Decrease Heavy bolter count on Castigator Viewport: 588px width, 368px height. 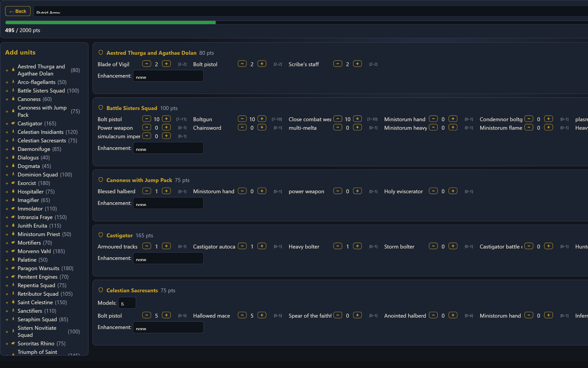pos(338,246)
